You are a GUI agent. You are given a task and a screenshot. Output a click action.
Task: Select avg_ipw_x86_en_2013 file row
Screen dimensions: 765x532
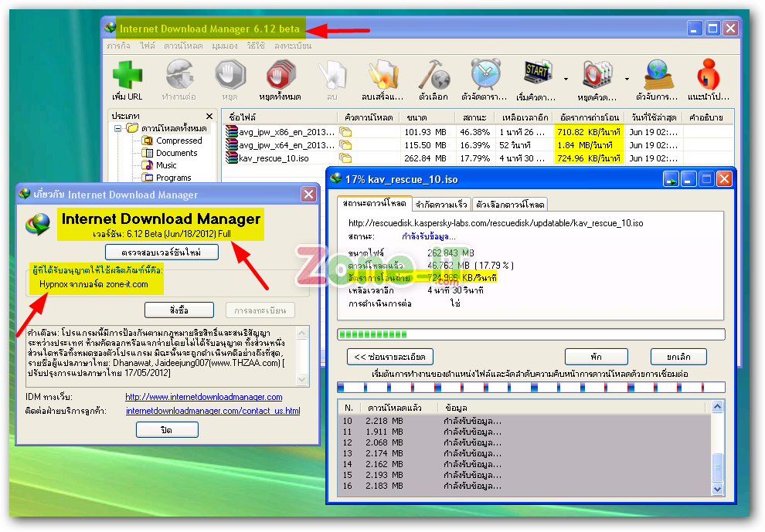(478, 132)
